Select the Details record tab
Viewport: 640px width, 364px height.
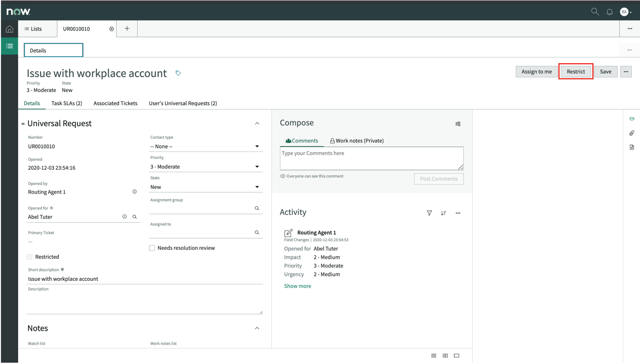click(x=32, y=103)
